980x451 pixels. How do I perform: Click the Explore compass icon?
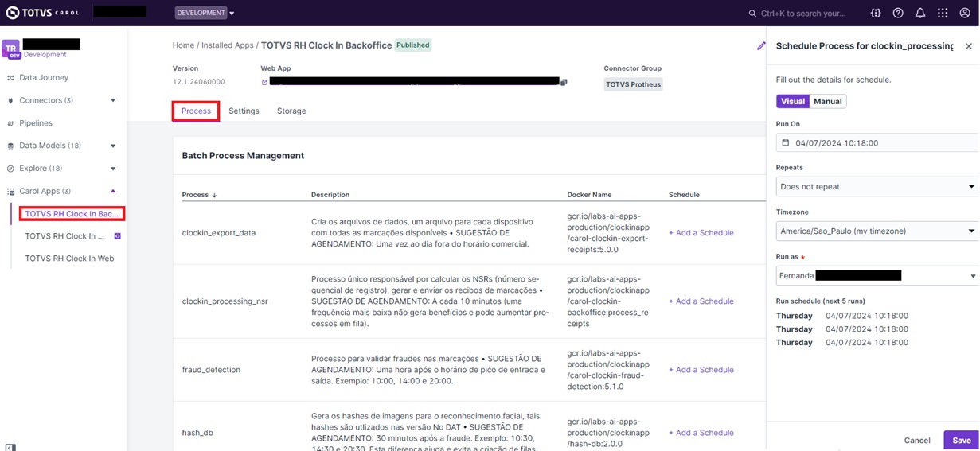pos(10,169)
